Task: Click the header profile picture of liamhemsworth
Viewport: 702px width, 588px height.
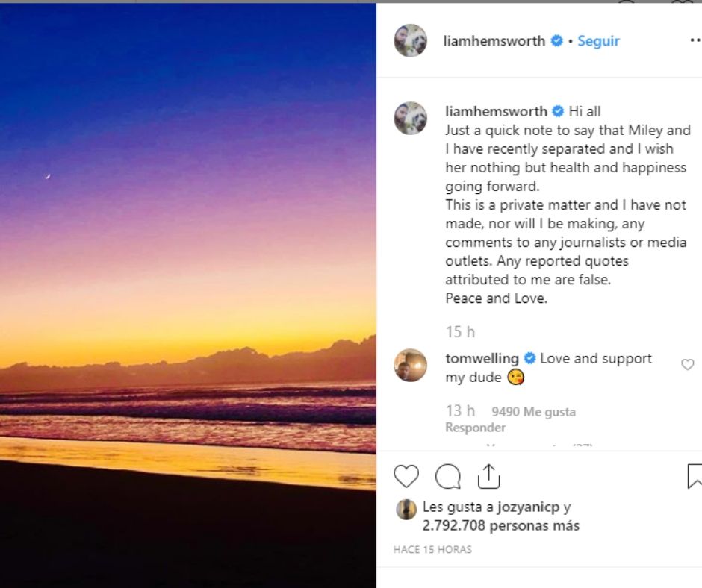Action: tap(411, 40)
